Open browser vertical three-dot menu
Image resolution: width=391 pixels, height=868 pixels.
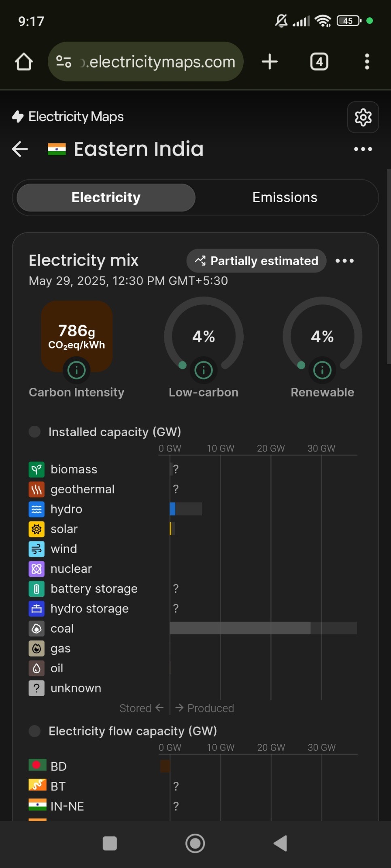point(367,62)
